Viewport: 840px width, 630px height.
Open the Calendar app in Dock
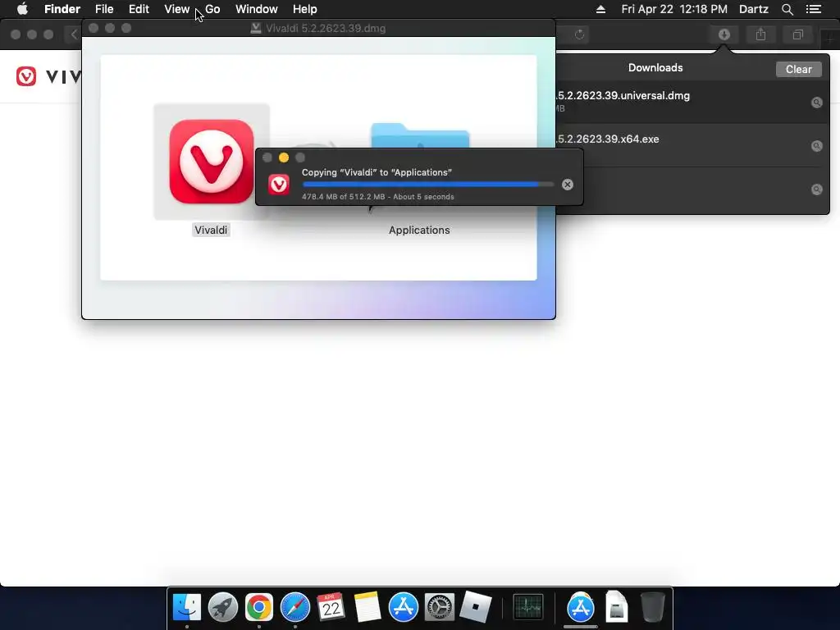pyautogui.click(x=331, y=607)
